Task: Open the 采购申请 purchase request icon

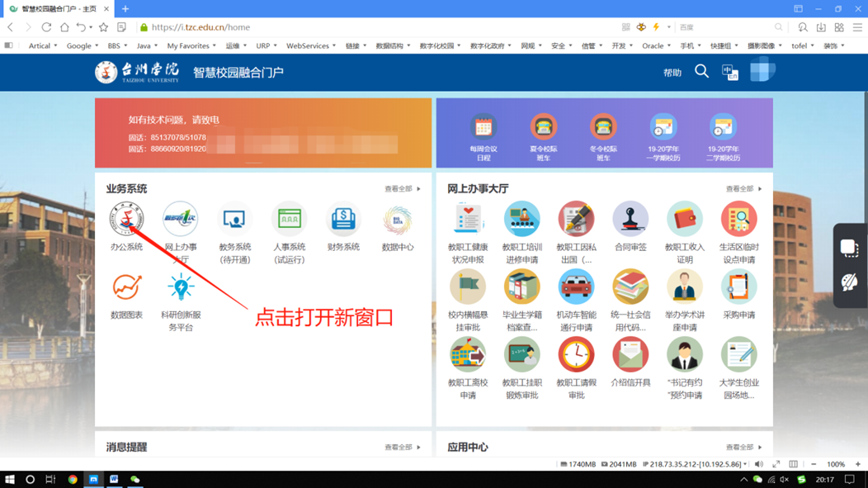Action: (x=738, y=288)
